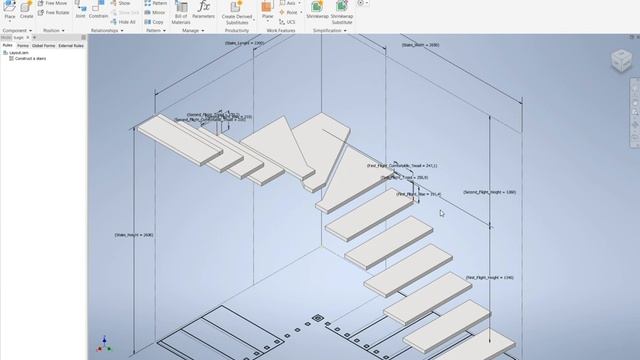
Task: Open the Rules tab
Action: tap(7, 46)
